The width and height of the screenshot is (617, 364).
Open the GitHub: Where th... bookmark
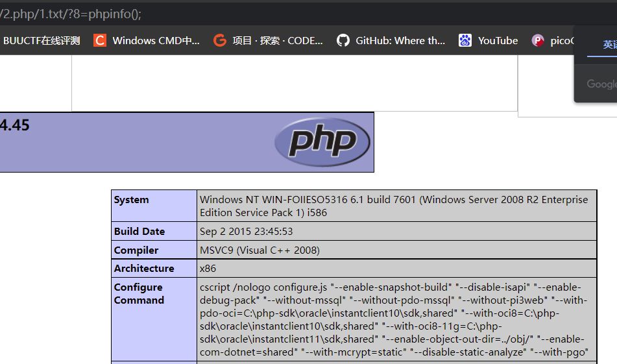[x=400, y=41]
